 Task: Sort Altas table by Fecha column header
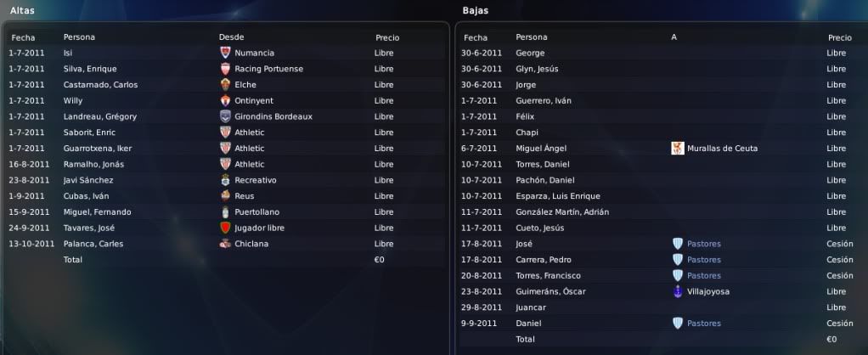click(x=23, y=37)
